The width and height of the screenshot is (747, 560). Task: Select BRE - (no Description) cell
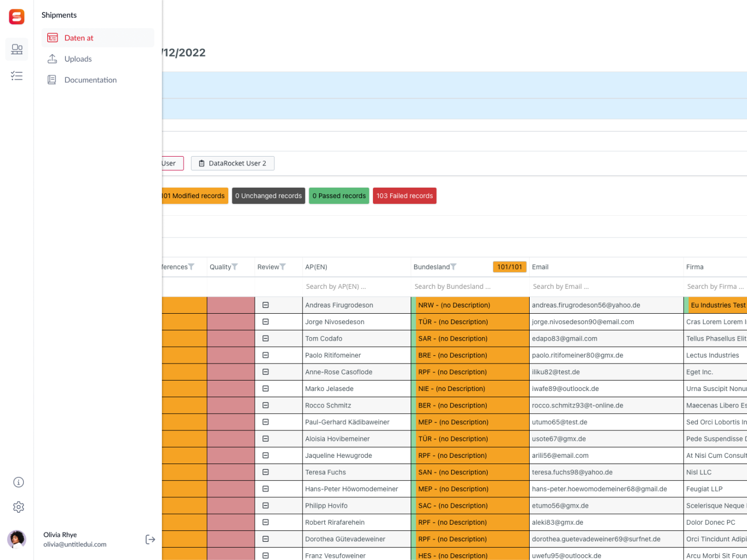(x=470, y=355)
